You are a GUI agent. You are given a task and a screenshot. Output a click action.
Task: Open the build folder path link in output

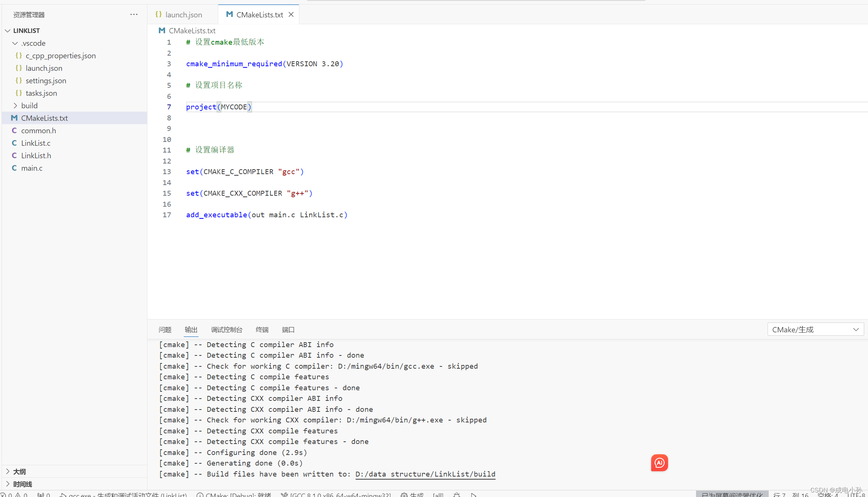(425, 474)
